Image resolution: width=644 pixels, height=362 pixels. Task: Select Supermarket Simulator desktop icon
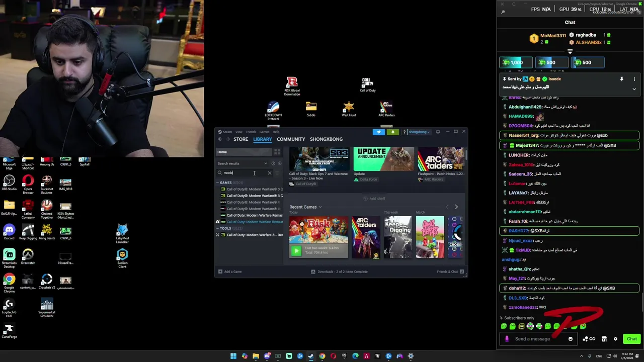point(47,308)
